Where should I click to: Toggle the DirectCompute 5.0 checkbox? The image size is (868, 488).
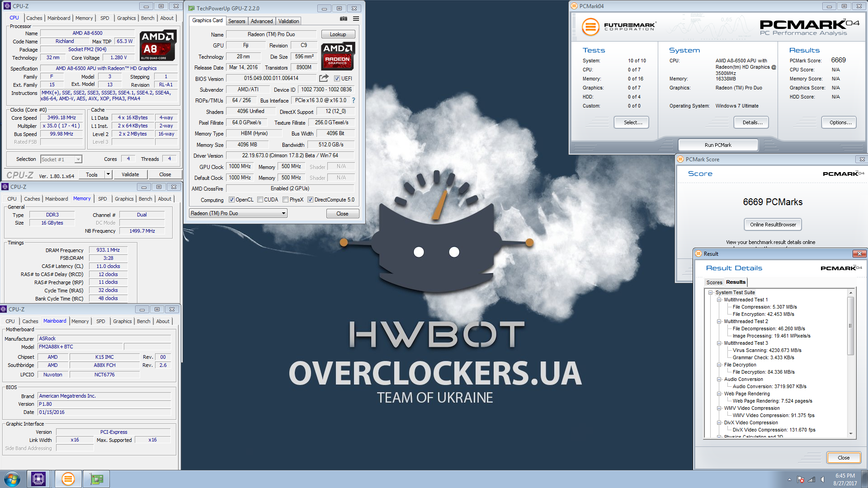(310, 200)
